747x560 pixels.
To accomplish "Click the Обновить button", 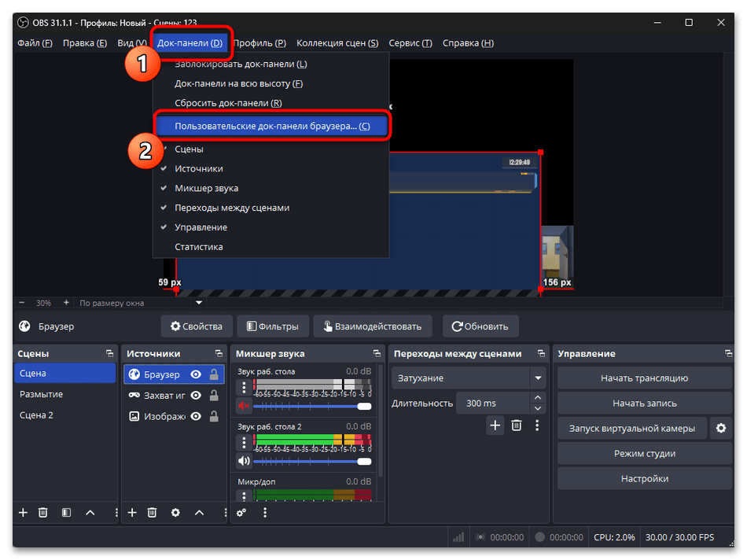I will point(480,326).
